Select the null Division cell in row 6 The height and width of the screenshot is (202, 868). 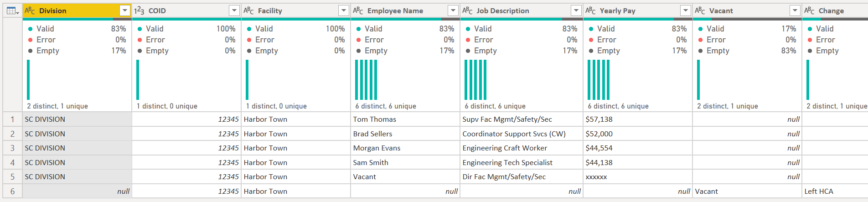coord(77,191)
